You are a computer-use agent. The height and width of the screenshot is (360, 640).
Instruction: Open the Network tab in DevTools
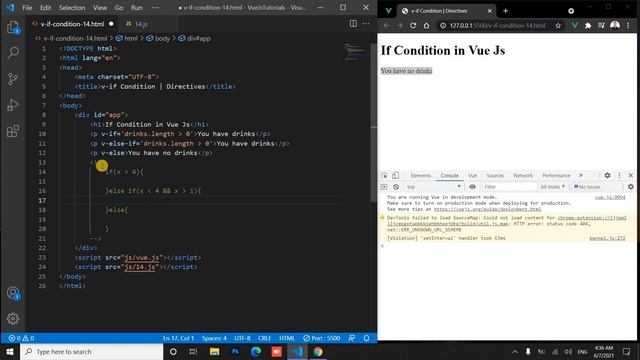pyautogui.click(x=523, y=176)
